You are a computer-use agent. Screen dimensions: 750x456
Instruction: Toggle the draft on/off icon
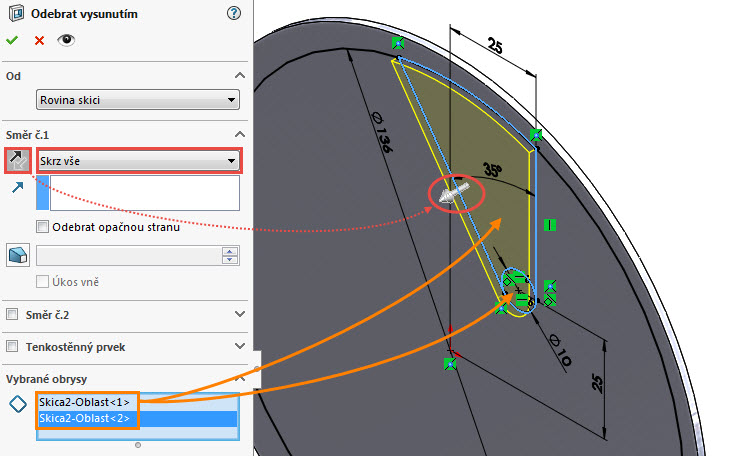click(18, 255)
